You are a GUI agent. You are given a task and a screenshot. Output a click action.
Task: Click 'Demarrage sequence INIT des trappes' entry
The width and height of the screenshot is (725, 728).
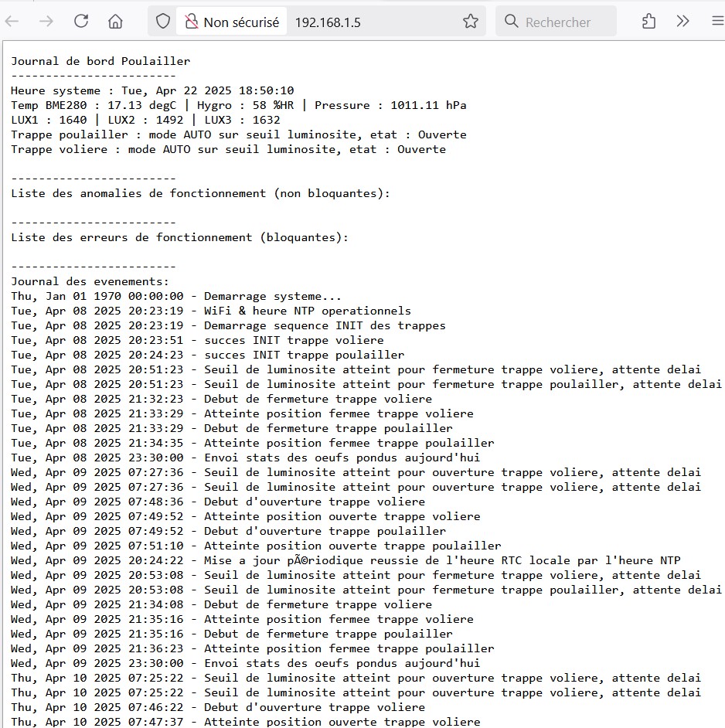(x=229, y=326)
